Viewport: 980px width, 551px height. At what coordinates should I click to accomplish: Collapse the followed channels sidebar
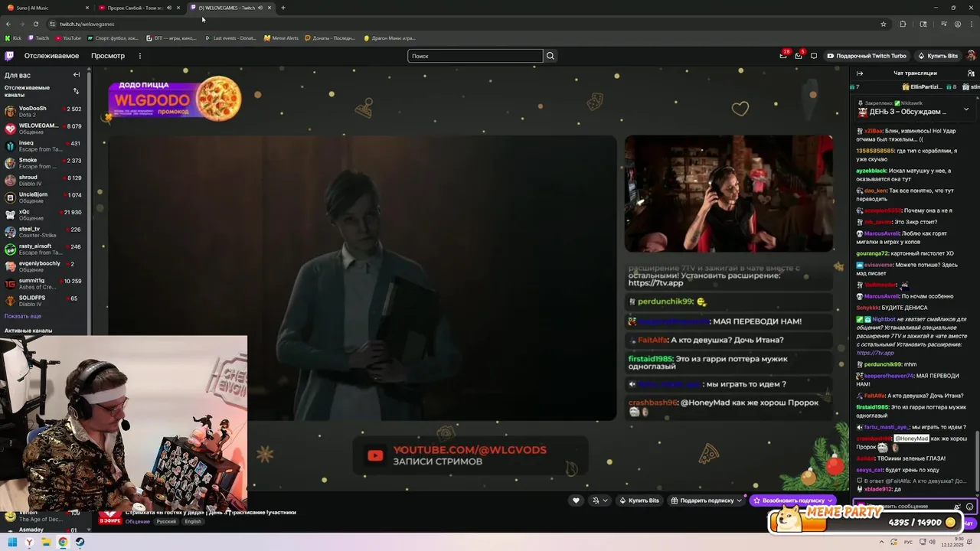(77, 75)
